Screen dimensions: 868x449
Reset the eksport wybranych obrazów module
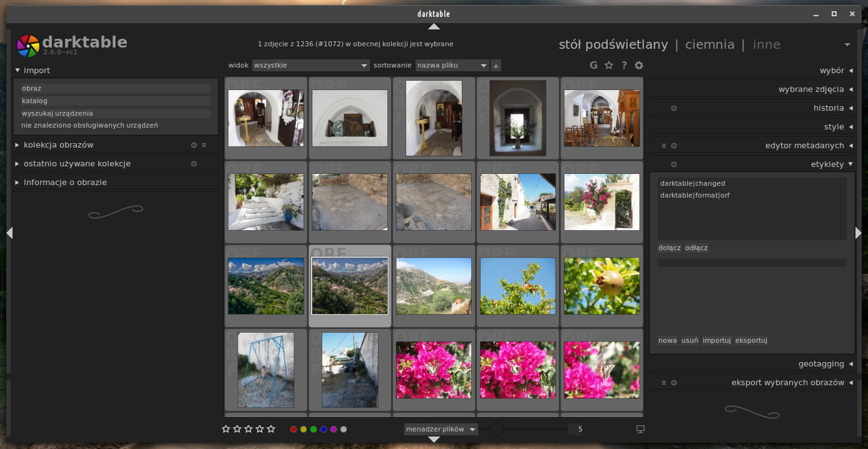click(x=674, y=383)
